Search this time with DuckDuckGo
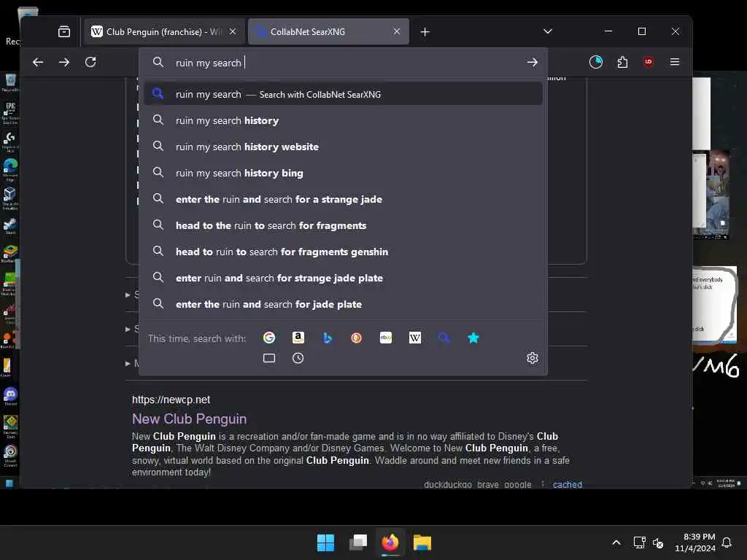747x560 pixels. (356, 338)
